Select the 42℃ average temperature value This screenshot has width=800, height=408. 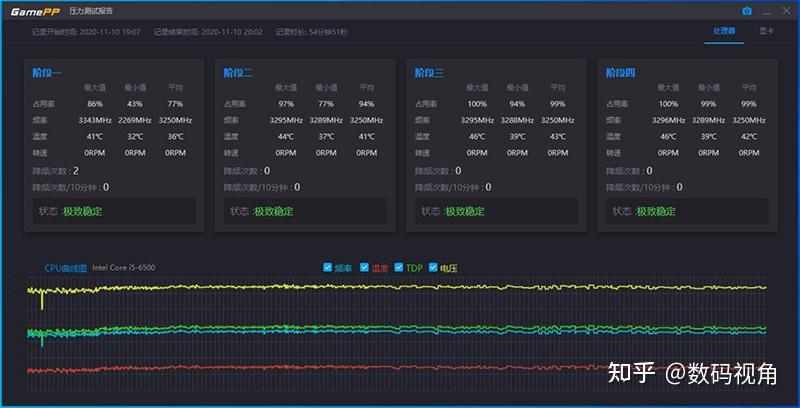coord(748,137)
